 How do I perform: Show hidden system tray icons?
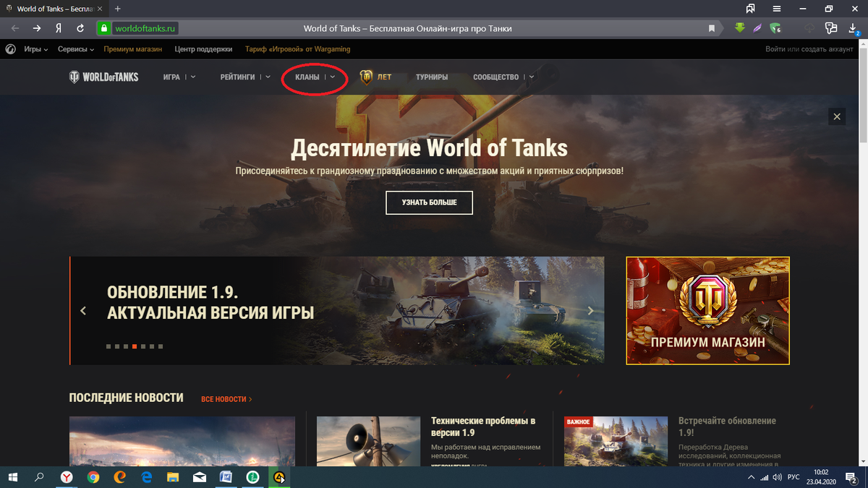tap(750, 478)
